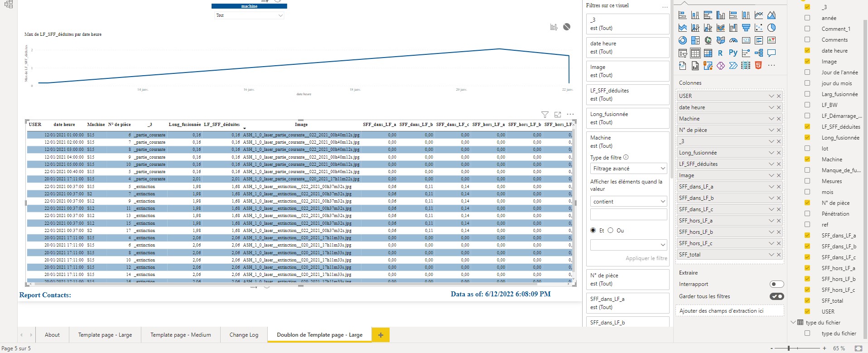Image resolution: width=868 pixels, height=353 pixels.
Task: Select the scatter chart visualization icon
Action: [759, 28]
